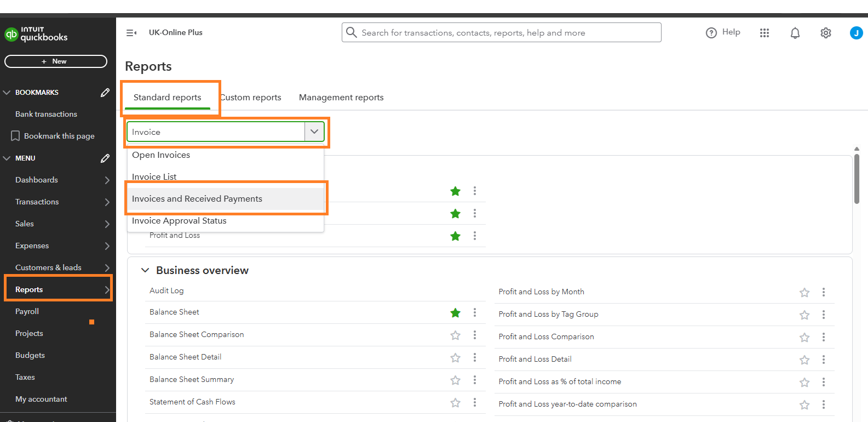Expand the Customers & leads submenu arrow
Image resolution: width=868 pixels, height=422 pixels.
(107, 268)
